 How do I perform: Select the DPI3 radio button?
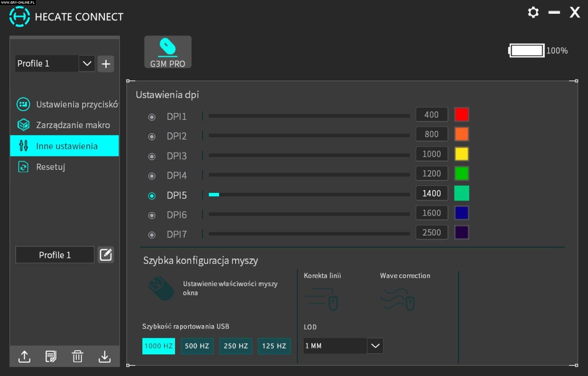(152, 157)
